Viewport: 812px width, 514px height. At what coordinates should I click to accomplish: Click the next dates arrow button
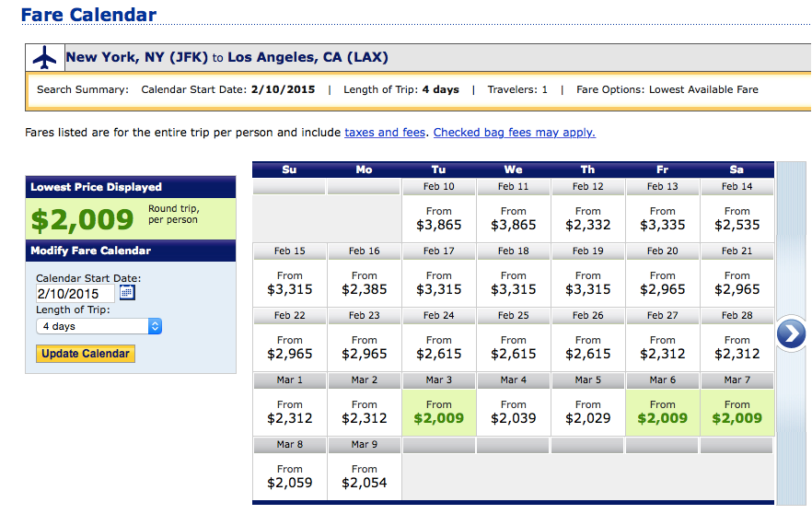[791, 333]
